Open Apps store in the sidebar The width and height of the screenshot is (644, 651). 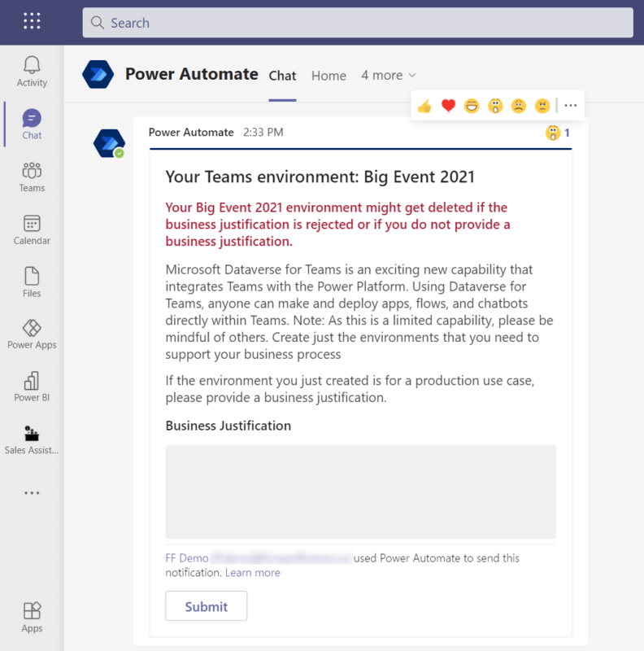click(32, 618)
